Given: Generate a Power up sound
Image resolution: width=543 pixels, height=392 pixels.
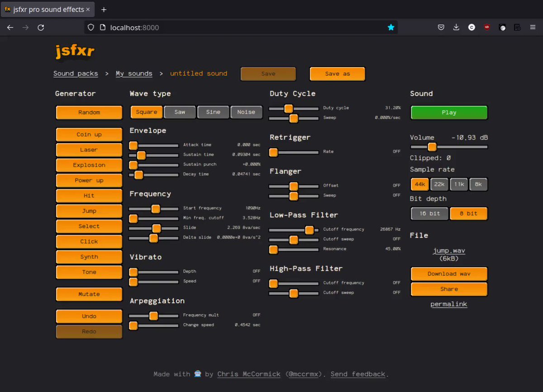Looking at the screenshot, I should coord(89,180).
